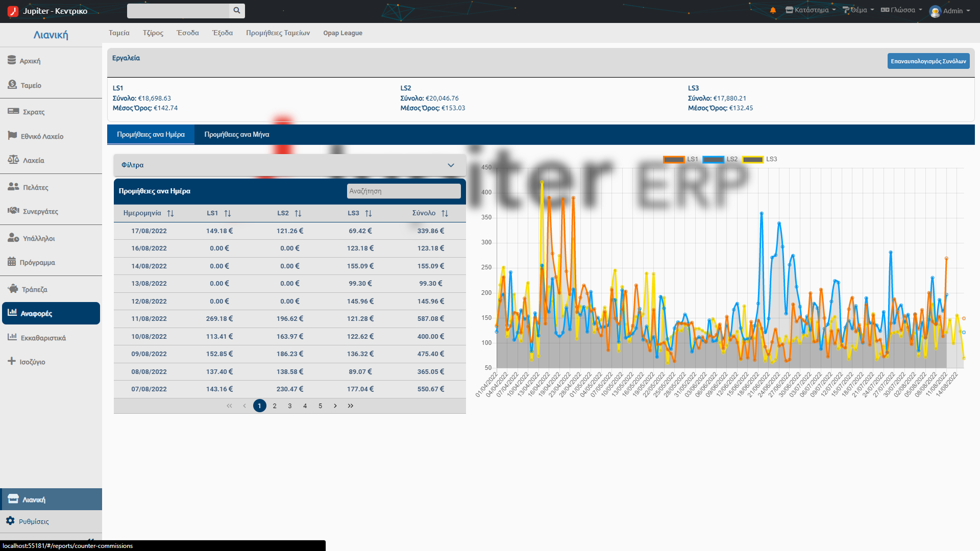Open Υπάλληλοι employees item
Viewport: 980px width, 551px height.
click(x=51, y=238)
